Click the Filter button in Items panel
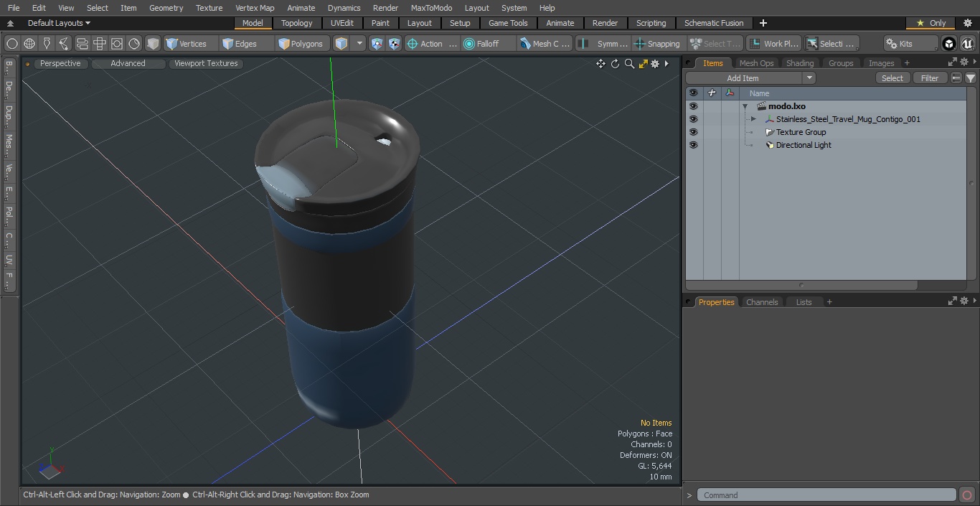This screenshot has width=980, height=506. (x=930, y=78)
